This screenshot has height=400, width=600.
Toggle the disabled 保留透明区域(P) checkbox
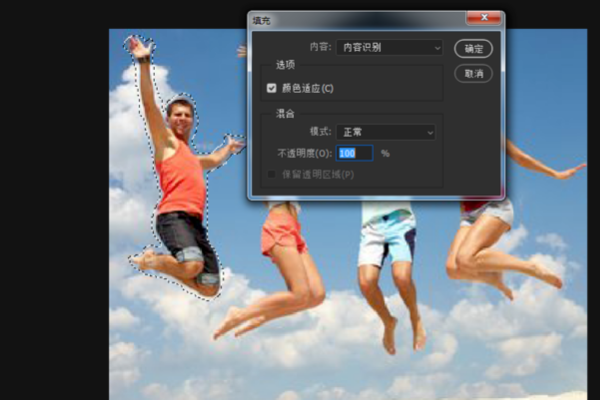point(271,175)
